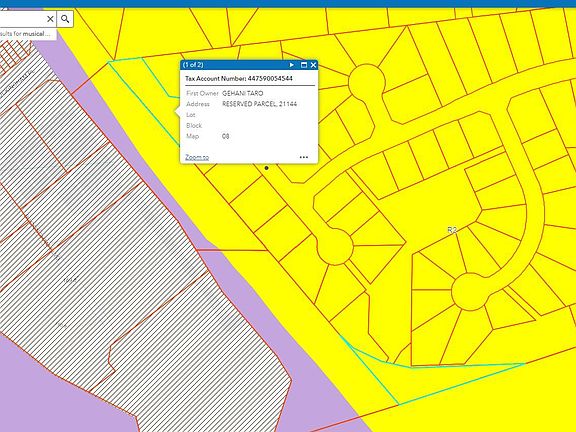Click inside the search input field

tap(22, 19)
